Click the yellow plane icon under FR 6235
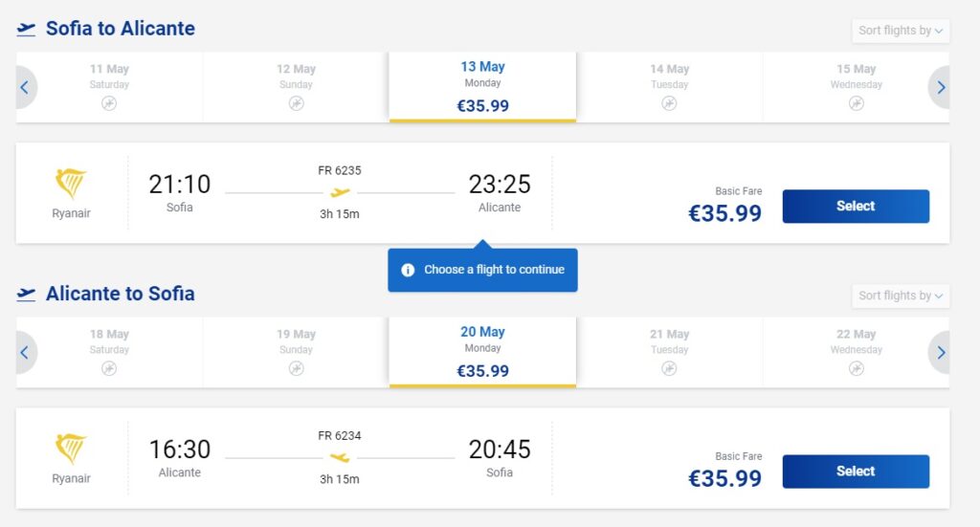This screenshot has width=980, height=527. 340,193
